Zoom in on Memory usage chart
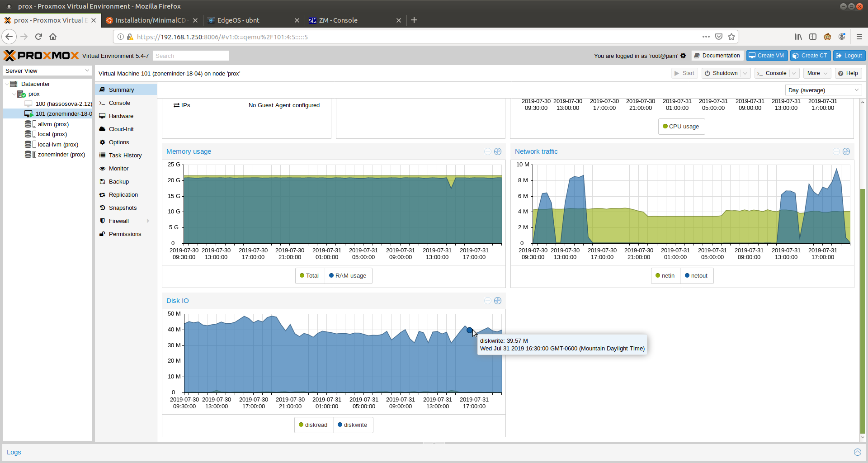The height and width of the screenshot is (463, 868). pyautogui.click(x=498, y=151)
